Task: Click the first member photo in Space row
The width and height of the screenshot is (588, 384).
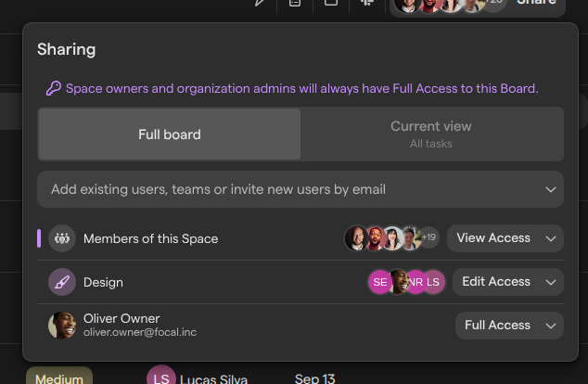Action: 356,238
